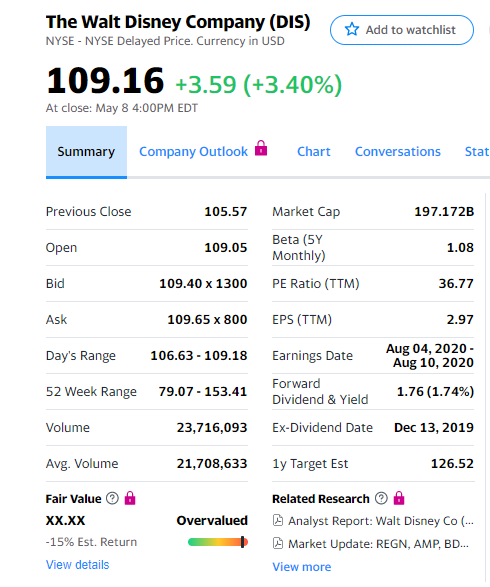Open the Conversations tab

click(x=398, y=152)
